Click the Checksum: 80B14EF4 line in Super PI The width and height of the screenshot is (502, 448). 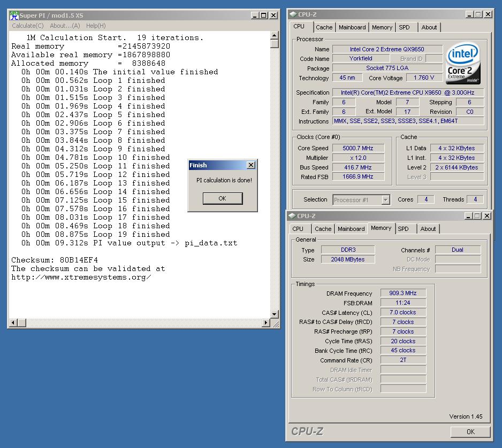coord(55,260)
